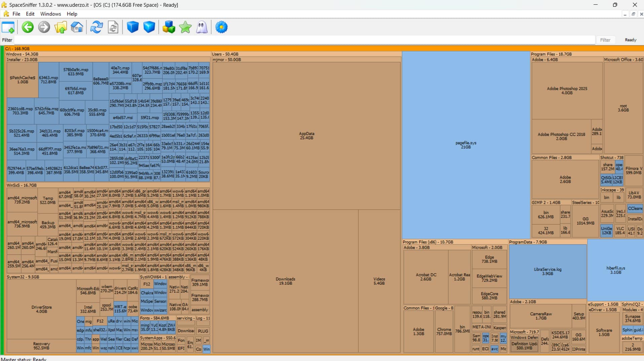The width and height of the screenshot is (644, 361).
Task: Click the left blue cube detail icon
Action: tap(132, 27)
